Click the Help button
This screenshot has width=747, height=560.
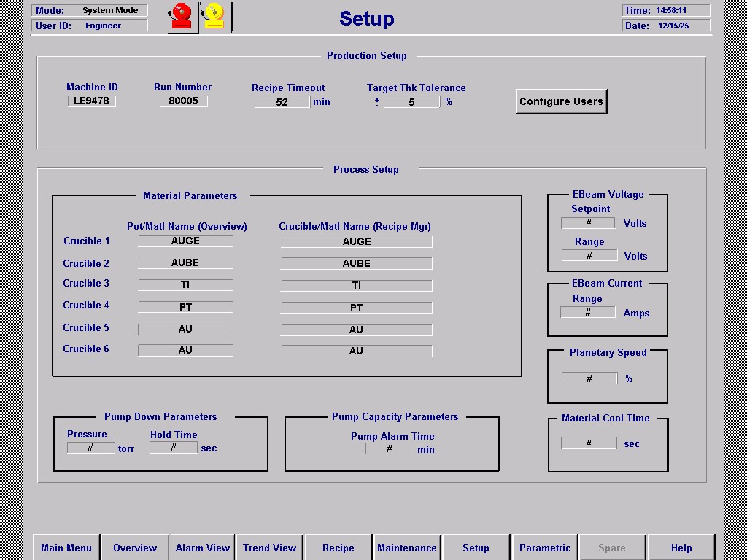(x=681, y=548)
